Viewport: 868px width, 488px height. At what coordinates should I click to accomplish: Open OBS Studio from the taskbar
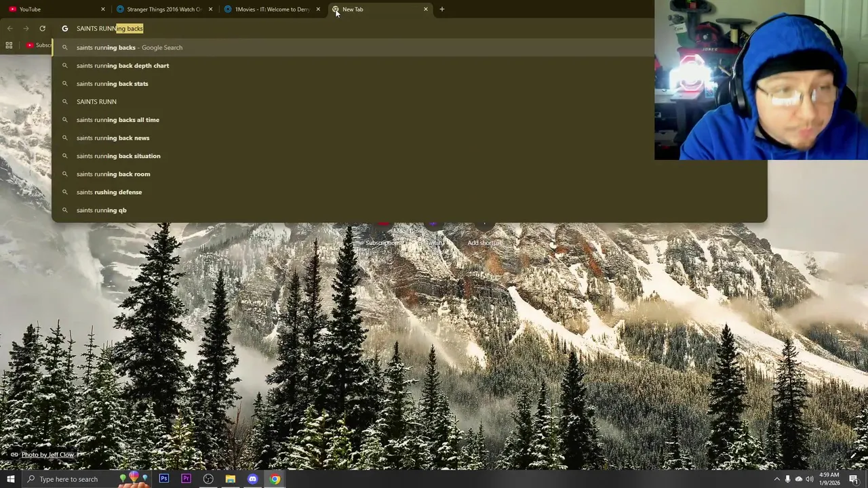tap(208, 479)
